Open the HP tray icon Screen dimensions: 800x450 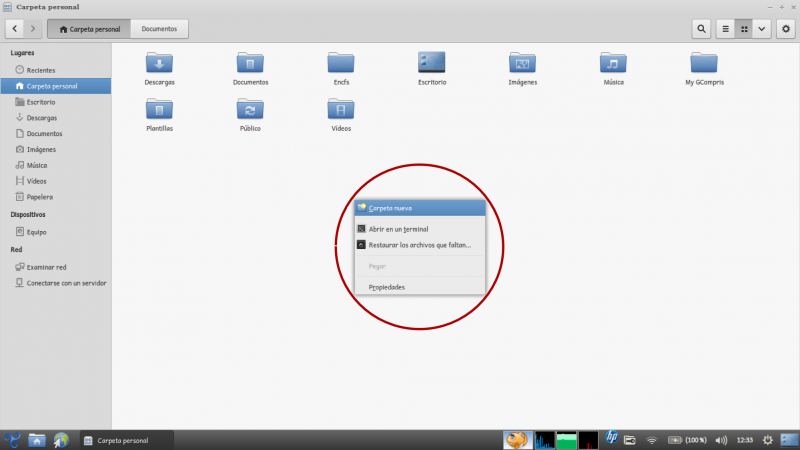611,438
